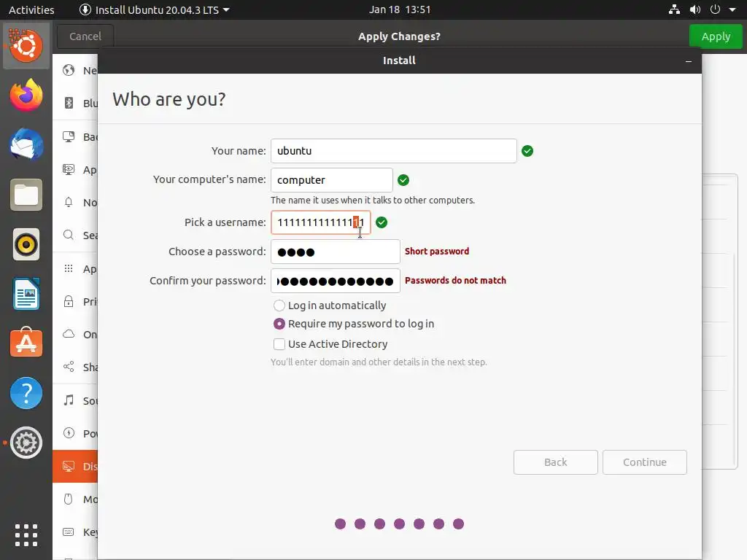
Task: Click the Back button in installer
Action: pyautogui.click(x=555, y=462)
